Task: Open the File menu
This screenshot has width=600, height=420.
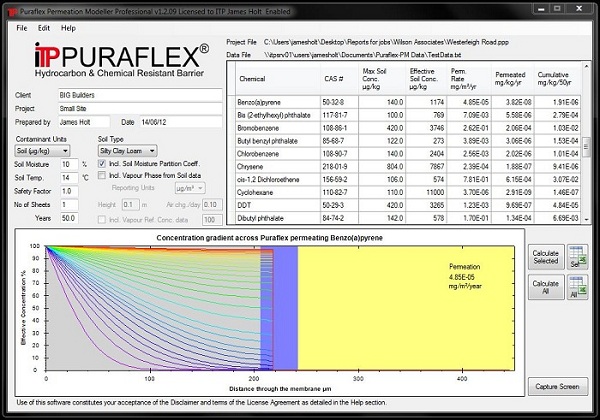Action: point(21,27)
